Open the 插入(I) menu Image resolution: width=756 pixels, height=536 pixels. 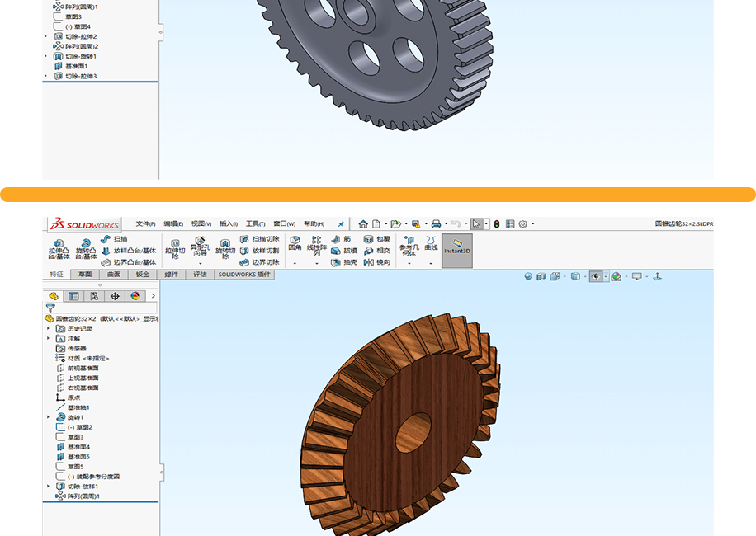(x=229, y=224)
